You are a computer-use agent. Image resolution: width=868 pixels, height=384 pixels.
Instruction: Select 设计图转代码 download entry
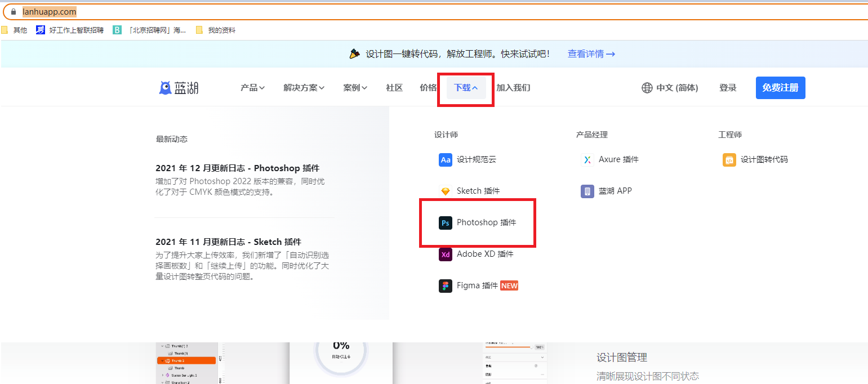[755, 160]
